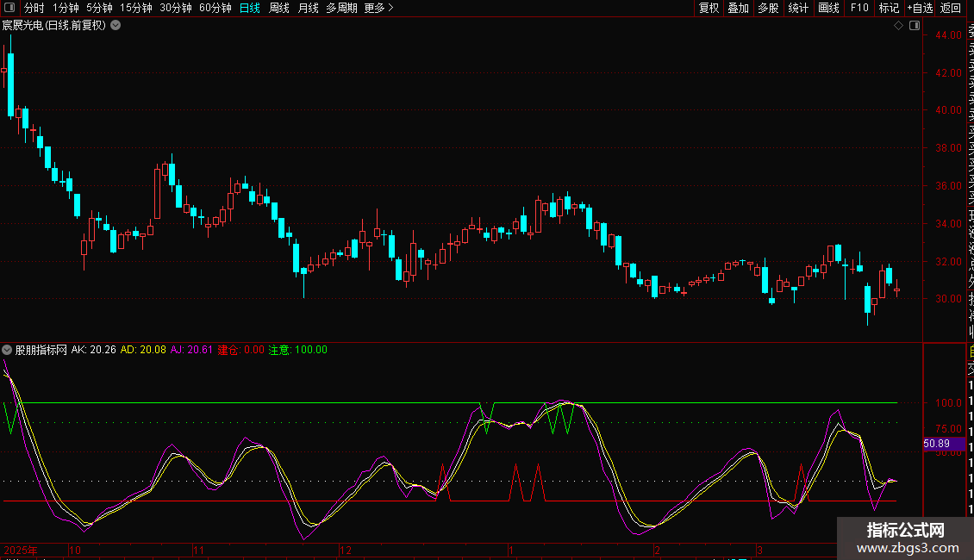Screen dimensions: 974x560
Task: Click the 50.89 value marker on indicator axis
Action: pos(944,444)
